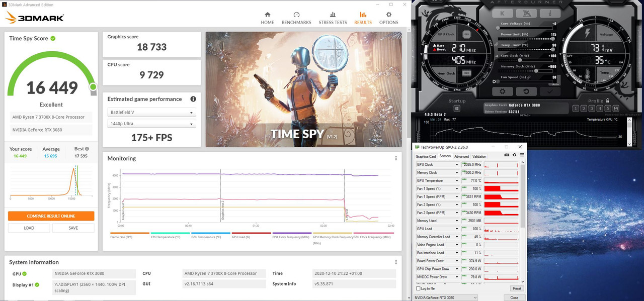644x301 pixels.
Task: Select Afterburner profile slot 2
Action: pos(584,108)
